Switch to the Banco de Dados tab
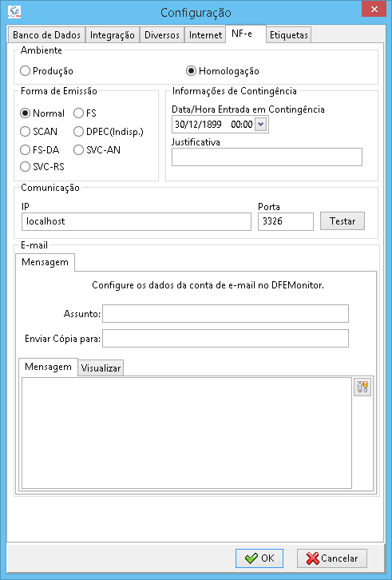392x580 pixels. pyautogui.click(x=46, y=35)
